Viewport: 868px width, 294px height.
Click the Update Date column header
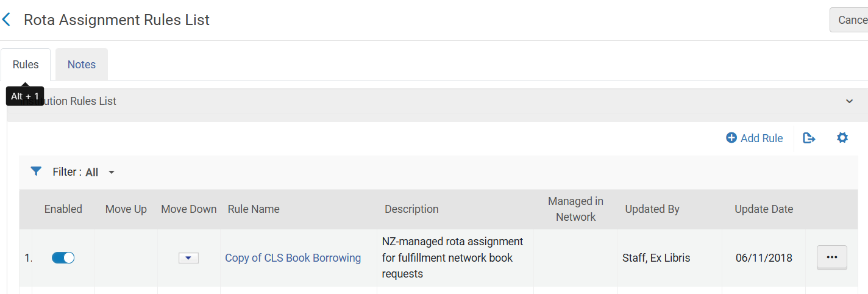764,209
